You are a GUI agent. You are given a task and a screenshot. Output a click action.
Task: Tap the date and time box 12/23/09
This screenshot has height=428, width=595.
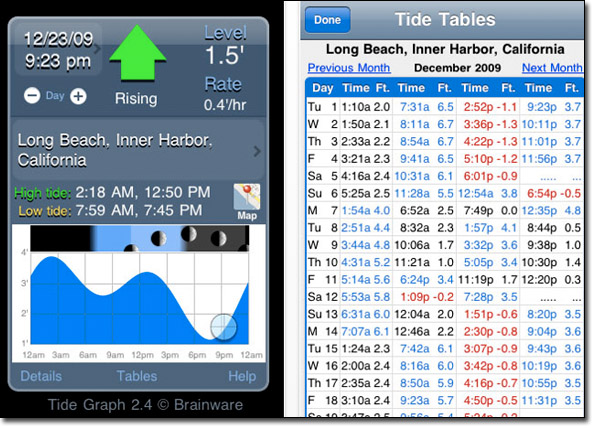(58, 49)
